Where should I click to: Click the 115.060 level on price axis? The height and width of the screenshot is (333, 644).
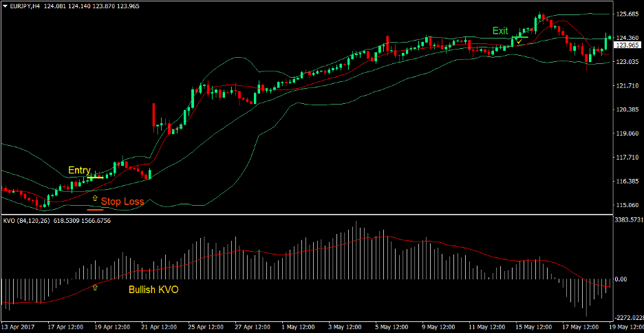(x=626, y=205)
